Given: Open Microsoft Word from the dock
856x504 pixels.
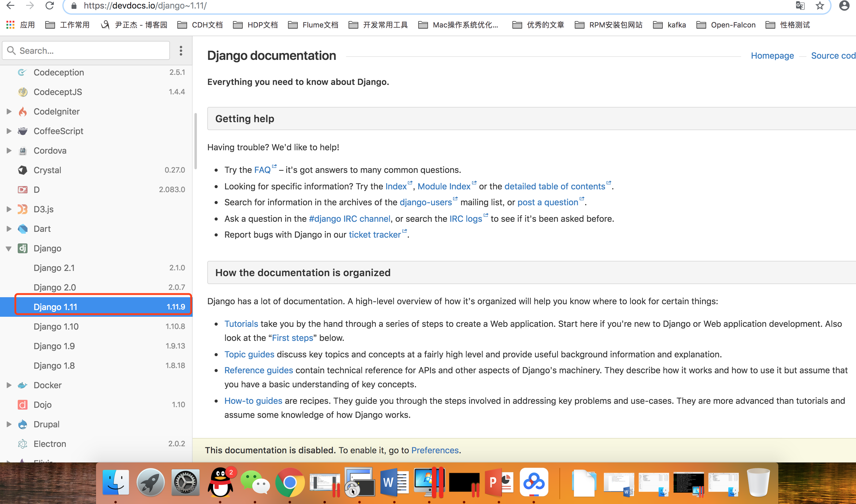Looking at the screenshot, I should point(394,483).
